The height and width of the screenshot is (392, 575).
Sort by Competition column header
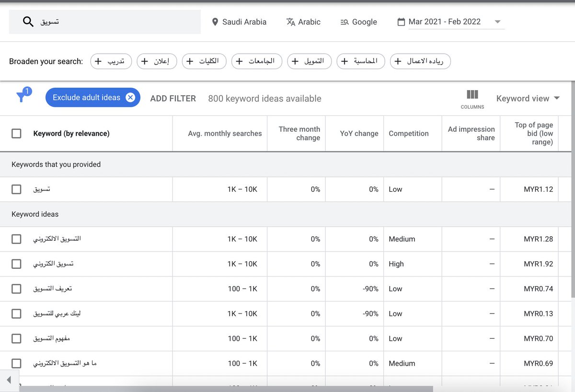[x=409, y=134]
